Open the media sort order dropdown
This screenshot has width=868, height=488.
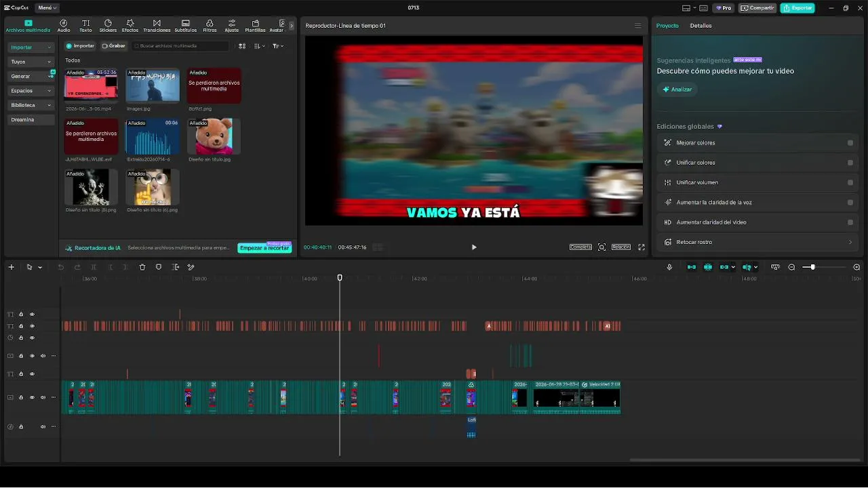[260, 46]
